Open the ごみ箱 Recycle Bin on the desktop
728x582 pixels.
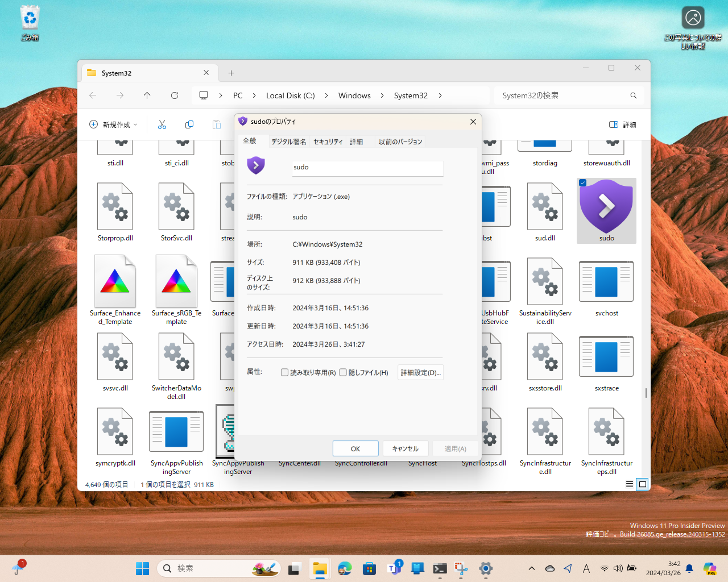click(30, 23)
